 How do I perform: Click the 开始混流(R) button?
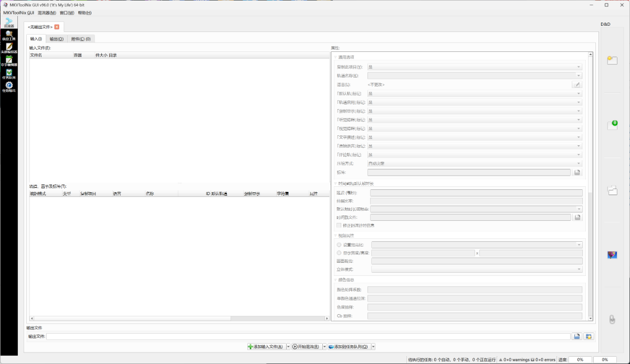pos(307,347)
